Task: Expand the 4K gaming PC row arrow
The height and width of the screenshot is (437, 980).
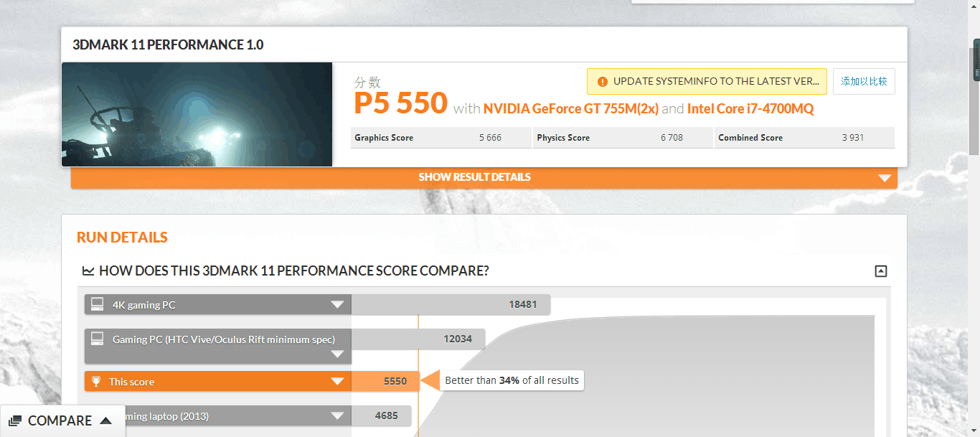Action: pos(337,304)
